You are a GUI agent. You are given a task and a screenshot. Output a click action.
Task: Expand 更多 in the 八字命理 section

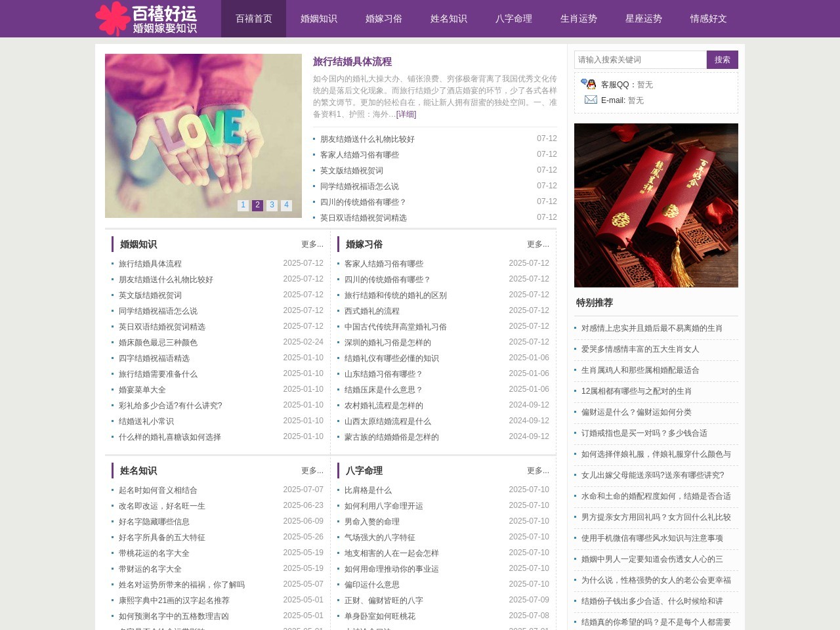click(x=537, y=471)
